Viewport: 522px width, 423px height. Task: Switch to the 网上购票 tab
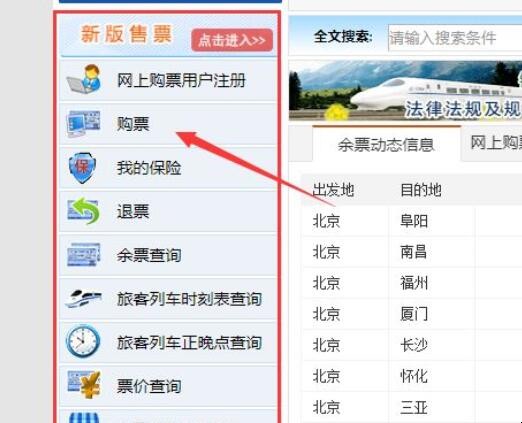pos(492,143)
